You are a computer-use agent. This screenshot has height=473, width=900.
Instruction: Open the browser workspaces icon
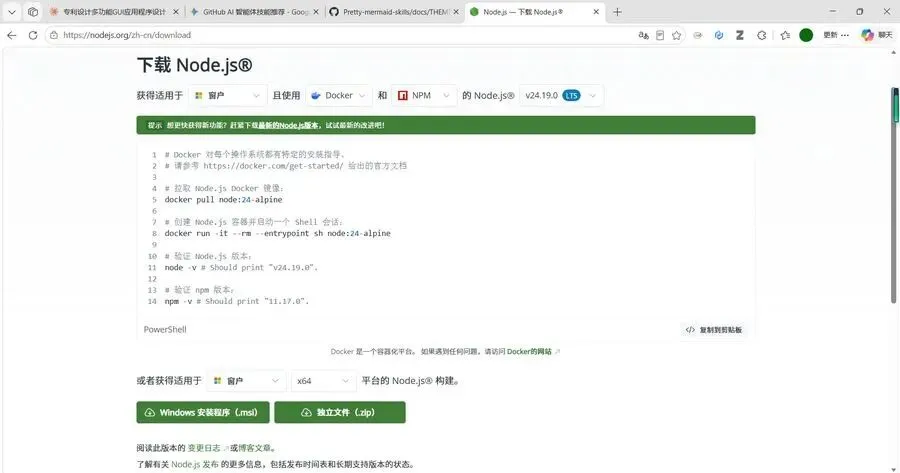point(33,11)
